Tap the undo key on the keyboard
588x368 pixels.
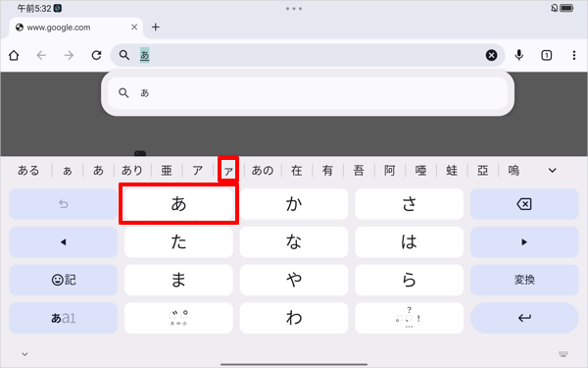(x=64, y=204)
